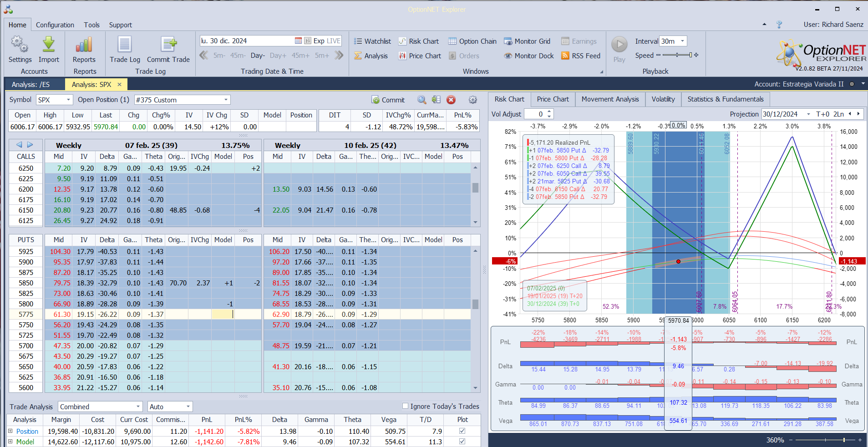Viewport: 868px width, 447px height.
Task: Open the Tools ribbon tab
Action: coord(91,25)
